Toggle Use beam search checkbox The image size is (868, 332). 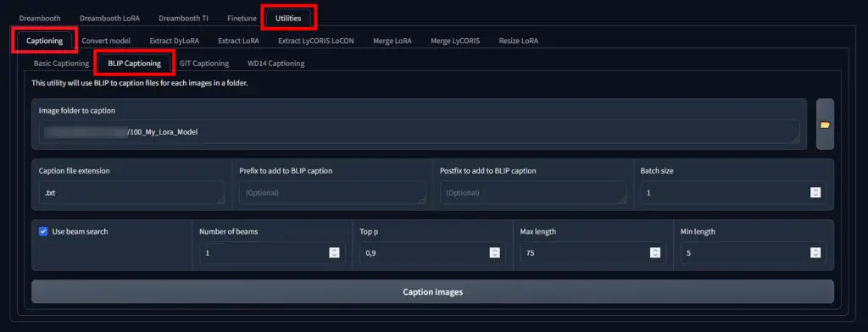click(x=43, y=231)
